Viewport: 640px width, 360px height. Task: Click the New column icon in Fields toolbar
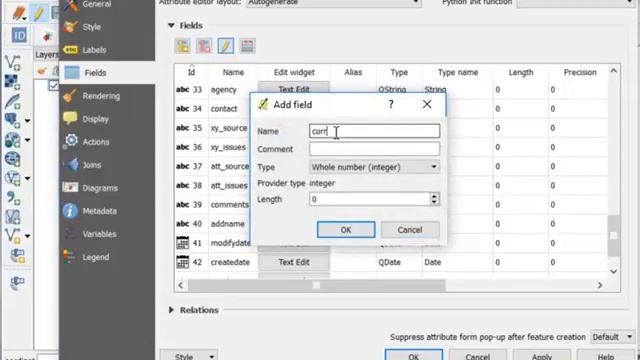click(183, 46)
